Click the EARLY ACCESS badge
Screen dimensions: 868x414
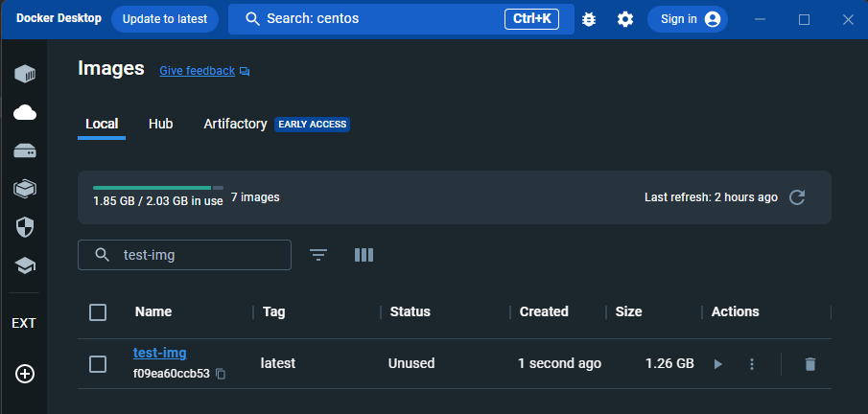tap(313, 125)
